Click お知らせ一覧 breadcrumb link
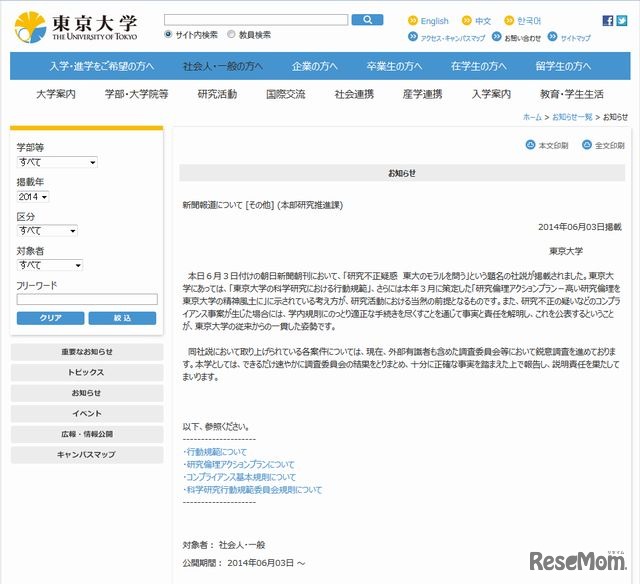640x584 pixels. point(572,117)
